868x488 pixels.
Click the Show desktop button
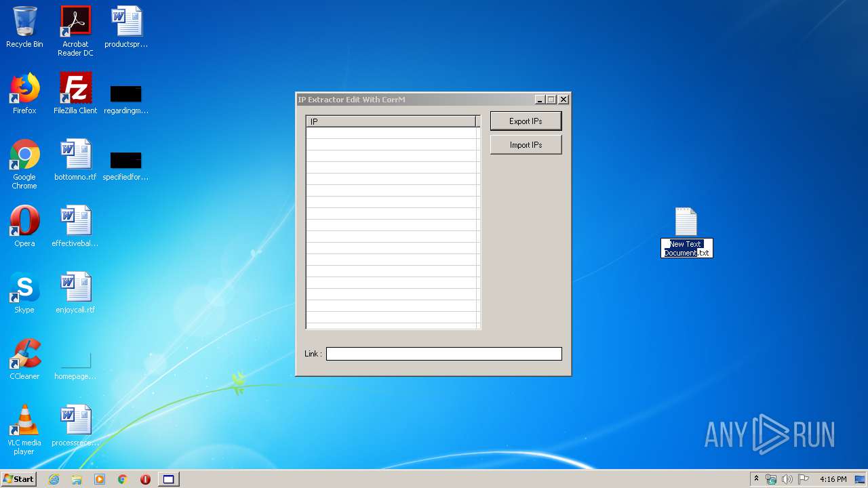(x=861, y=479)
